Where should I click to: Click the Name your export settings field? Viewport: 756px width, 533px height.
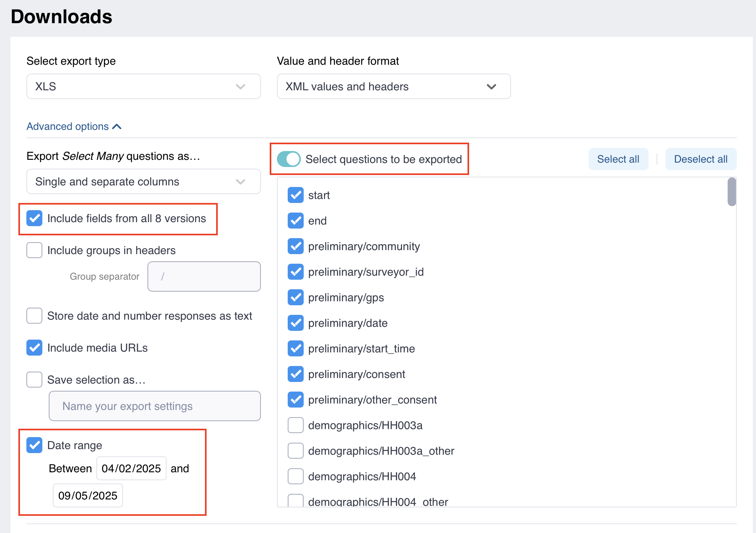[154, 406]
